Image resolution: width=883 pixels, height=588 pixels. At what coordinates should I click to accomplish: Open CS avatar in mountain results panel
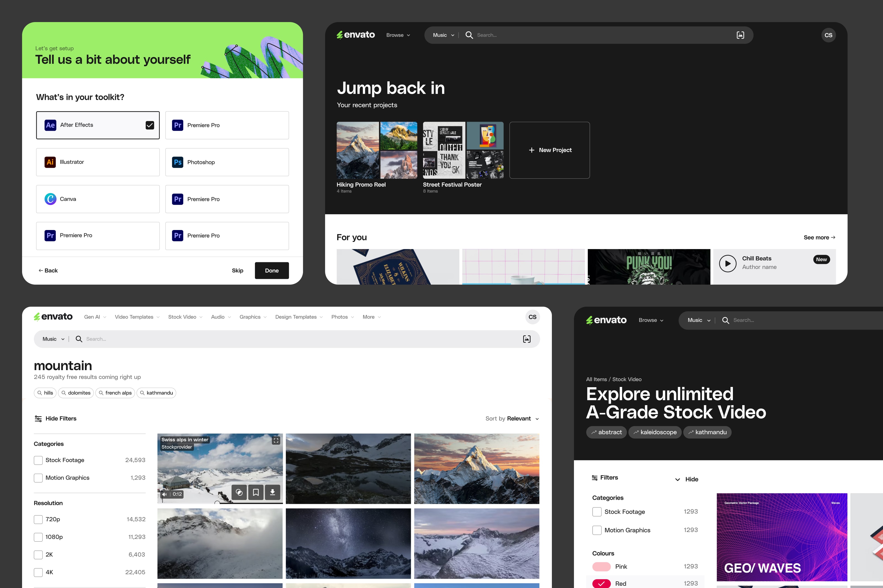tap(532, 317)
